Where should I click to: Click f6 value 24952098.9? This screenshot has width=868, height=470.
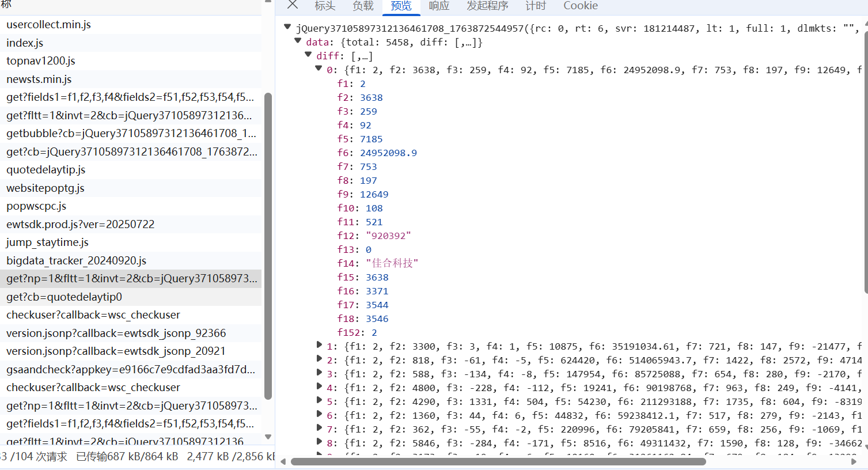(x=388, y=153)
